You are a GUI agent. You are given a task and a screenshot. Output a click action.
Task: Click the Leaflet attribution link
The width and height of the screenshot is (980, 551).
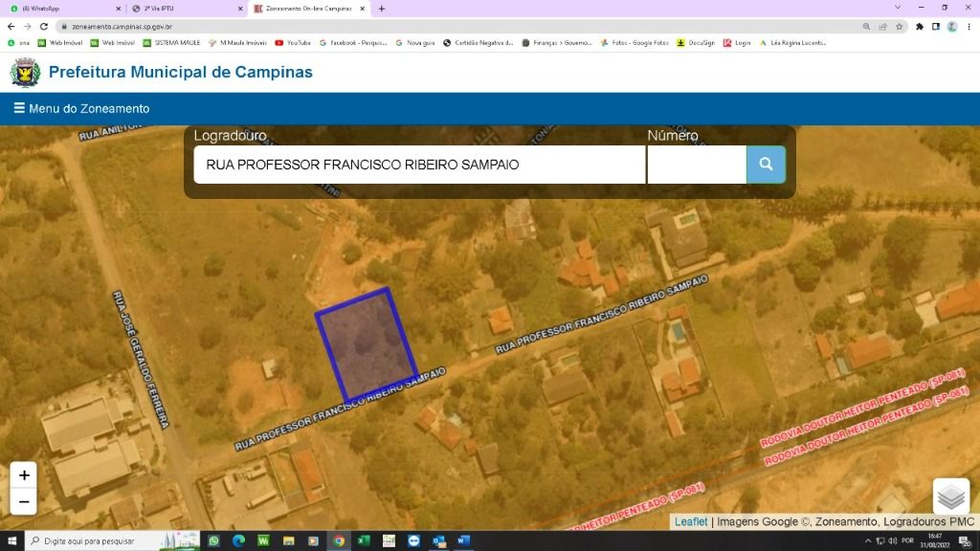(x=690, y=521)
